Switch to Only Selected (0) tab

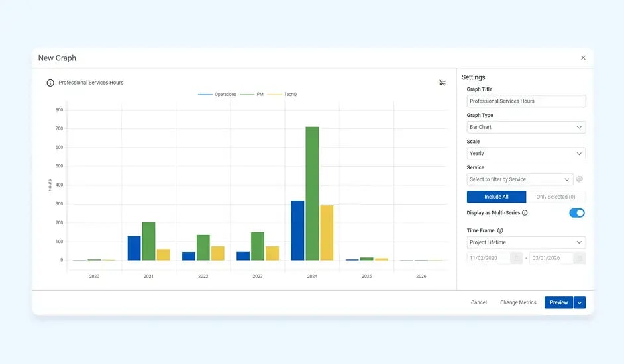click(x=555, y=197)
